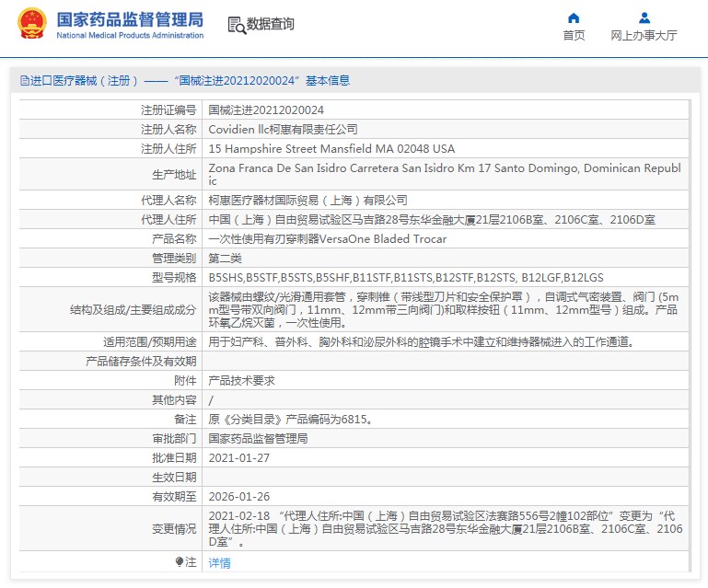Open the 网上办事大厅 label
Screen dimensions: 708x588
click(644, 36)
